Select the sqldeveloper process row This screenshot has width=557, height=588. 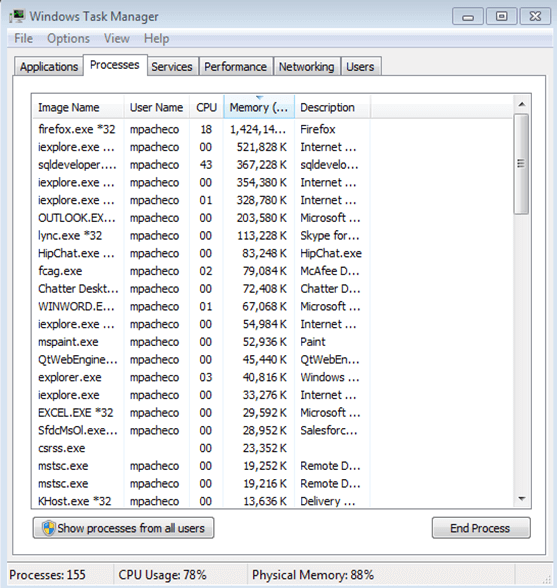click(x=272, y=165)
